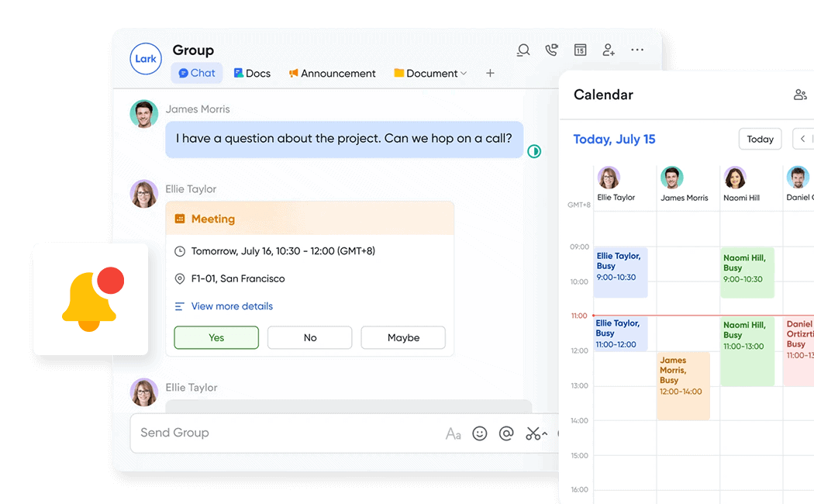Open the three-dot more options menu
The image size is (814, 504).
(x=637, y=50)
